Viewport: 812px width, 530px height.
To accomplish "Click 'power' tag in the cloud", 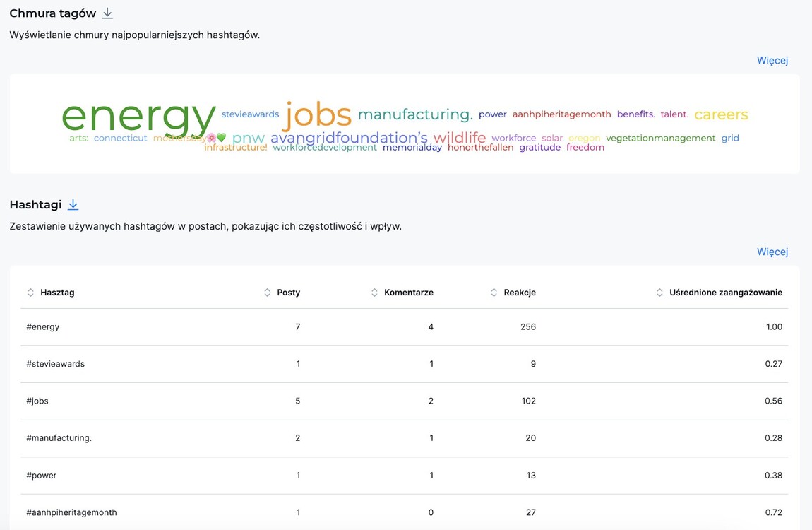I will click(492, 114).
